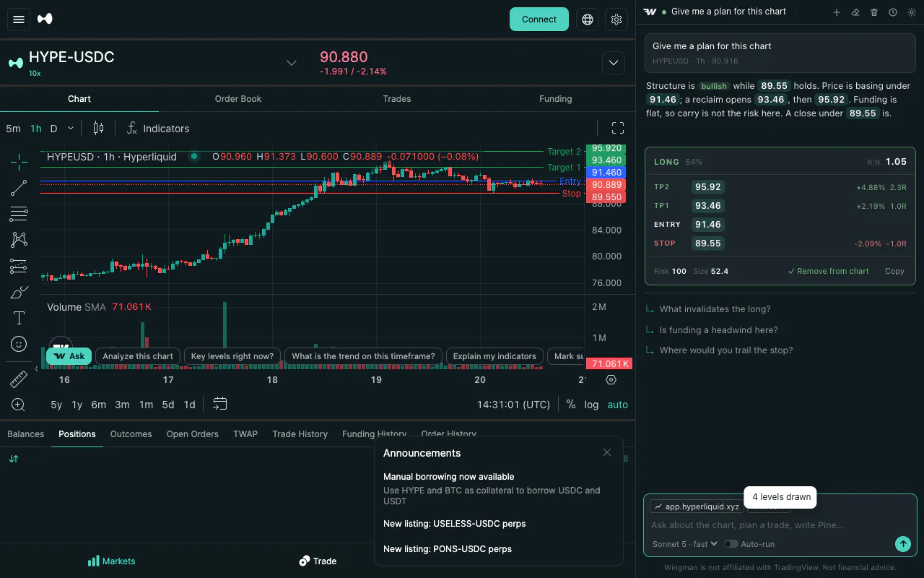
Task: Toggle log scale on the chart
Action: coord(592,405)
